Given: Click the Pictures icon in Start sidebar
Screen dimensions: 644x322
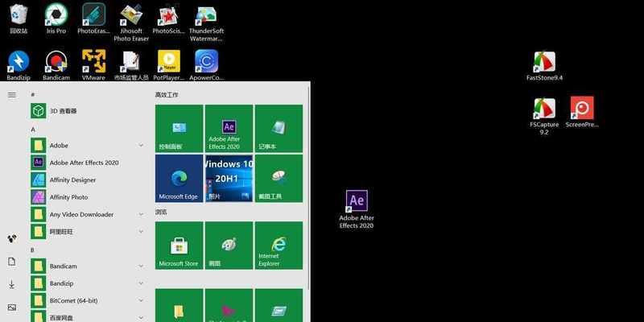Looking at the screenshot, I should (x=12, y=308).
